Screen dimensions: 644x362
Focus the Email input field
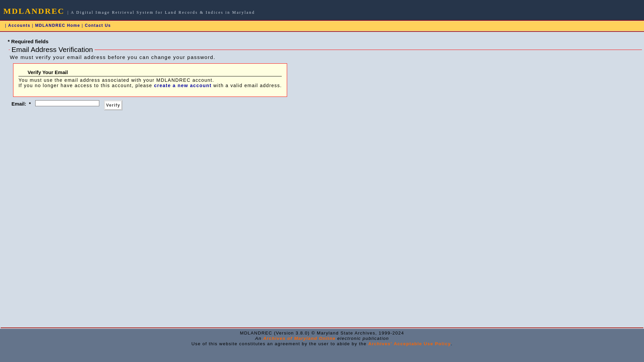click(x=67, y=103)
